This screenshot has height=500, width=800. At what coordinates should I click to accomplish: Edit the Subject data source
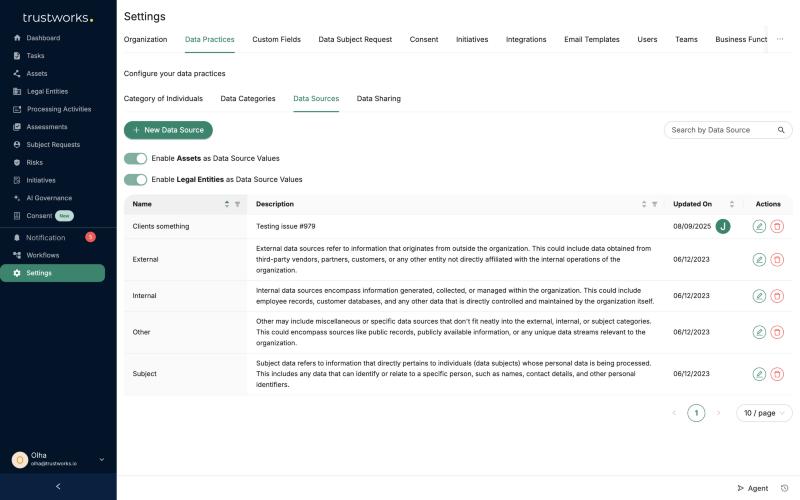759,374
